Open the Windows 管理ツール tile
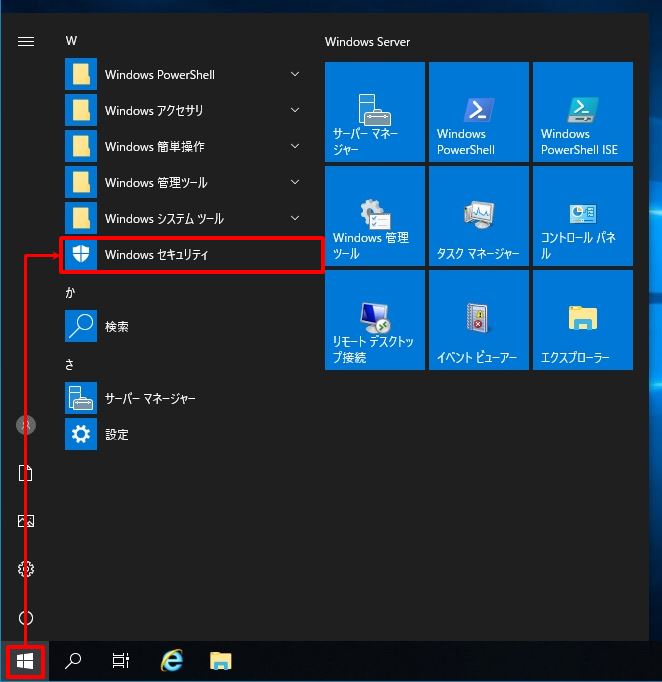The height and width of the screenshot is (682, 662). coord(374,216)
